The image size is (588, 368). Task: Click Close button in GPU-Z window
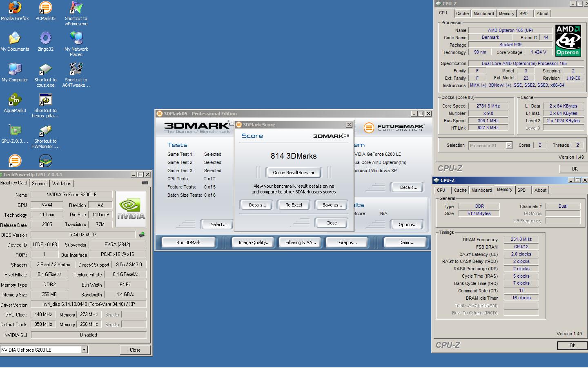[x=135, y=350]
